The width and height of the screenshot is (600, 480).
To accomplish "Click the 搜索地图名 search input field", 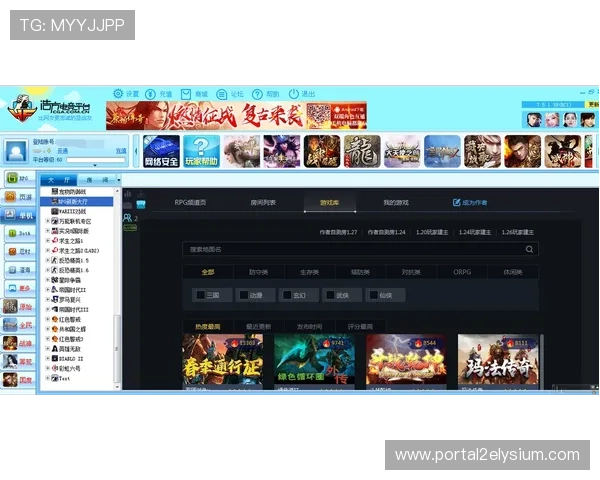I will click(350, 249).
